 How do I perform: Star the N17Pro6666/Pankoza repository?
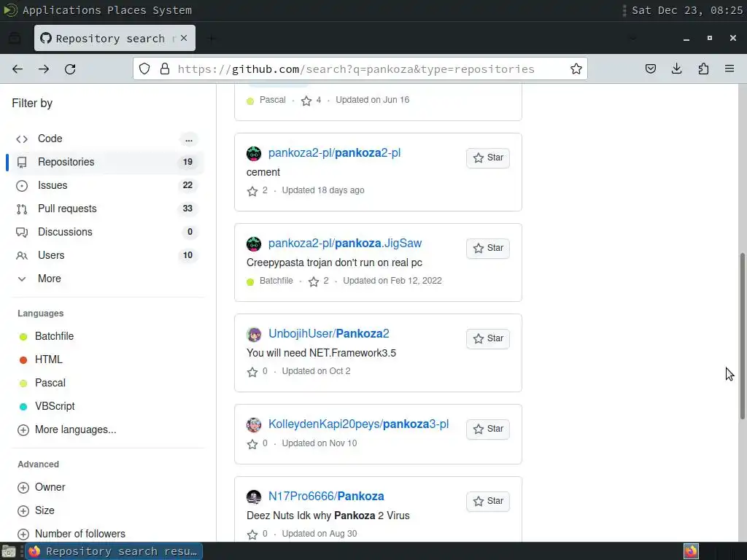tap(488, 502)
